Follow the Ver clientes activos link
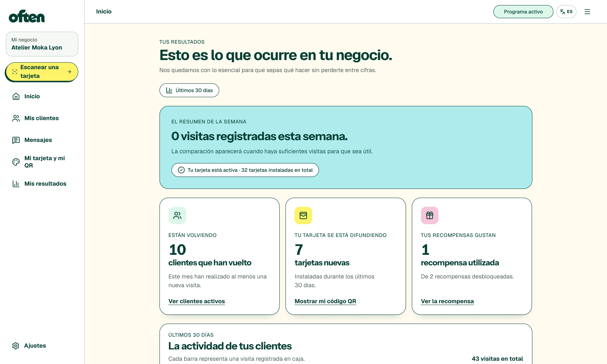607x364 pixels. click(196, 301)
